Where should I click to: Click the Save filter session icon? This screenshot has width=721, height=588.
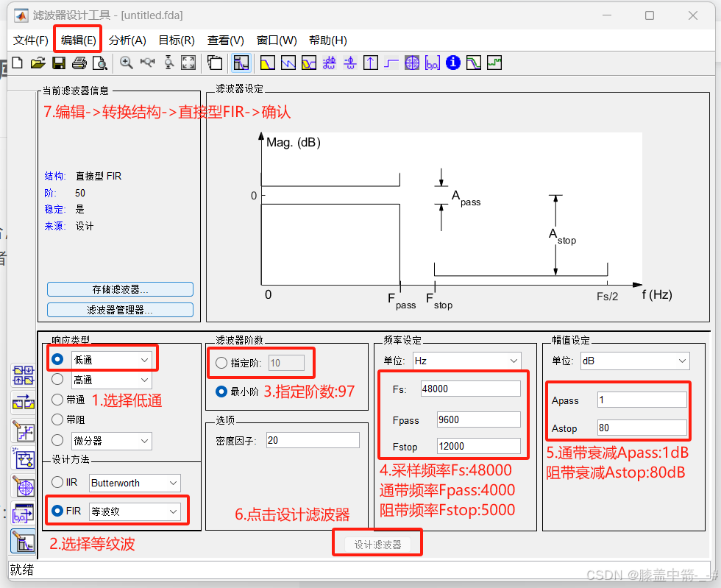(59, 63)
